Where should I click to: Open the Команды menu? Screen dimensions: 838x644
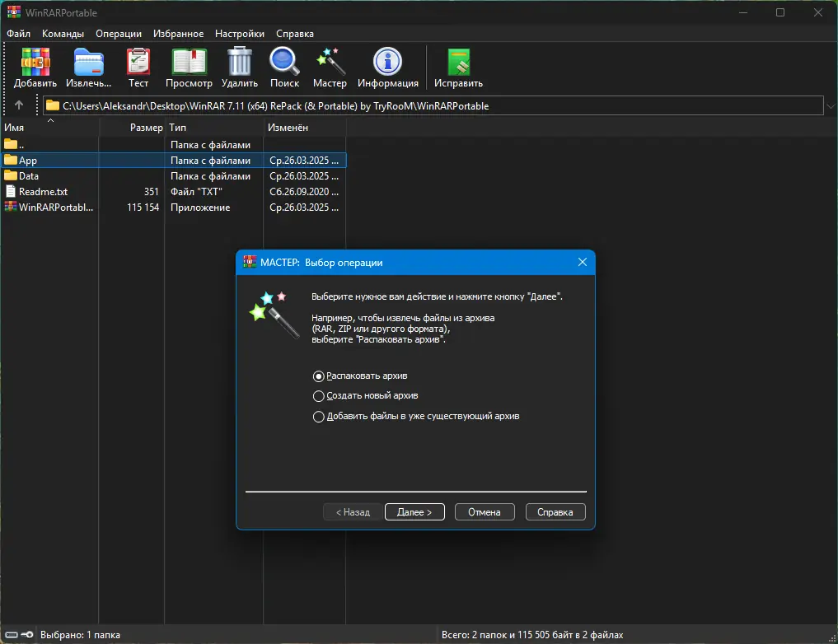(x=63, y=34)
